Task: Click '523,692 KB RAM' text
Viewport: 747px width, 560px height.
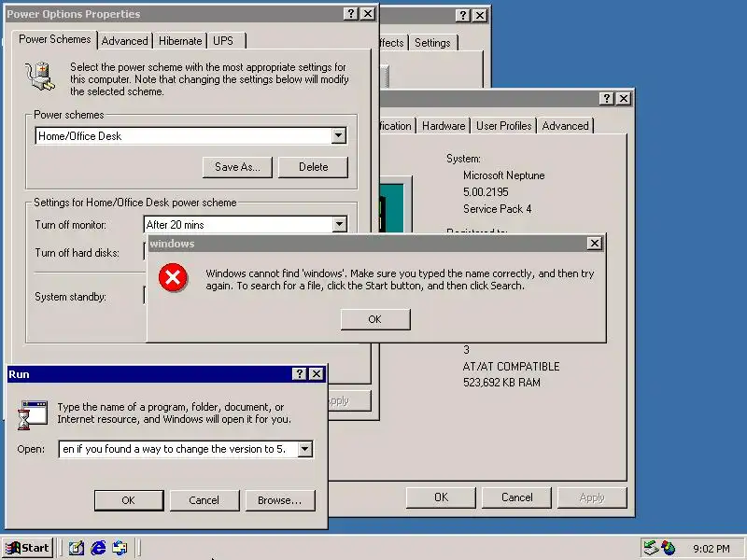Action: pos(501,383)
